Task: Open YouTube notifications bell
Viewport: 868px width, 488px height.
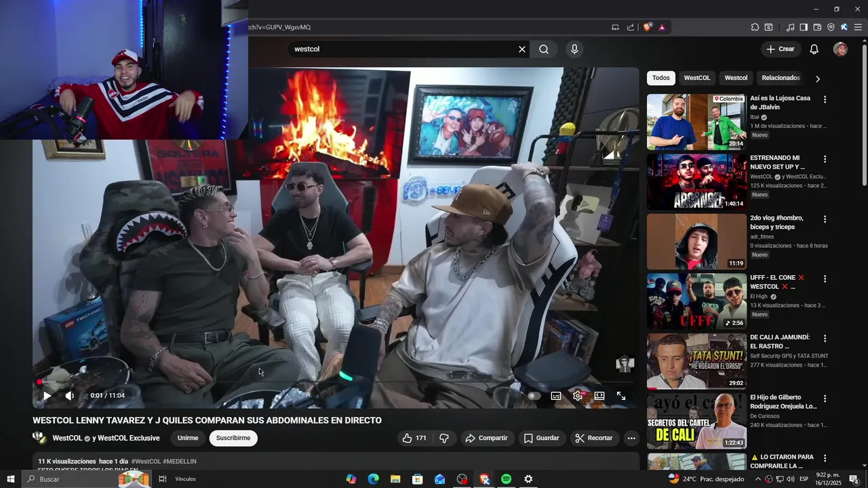Action: (x=814, y=49)
